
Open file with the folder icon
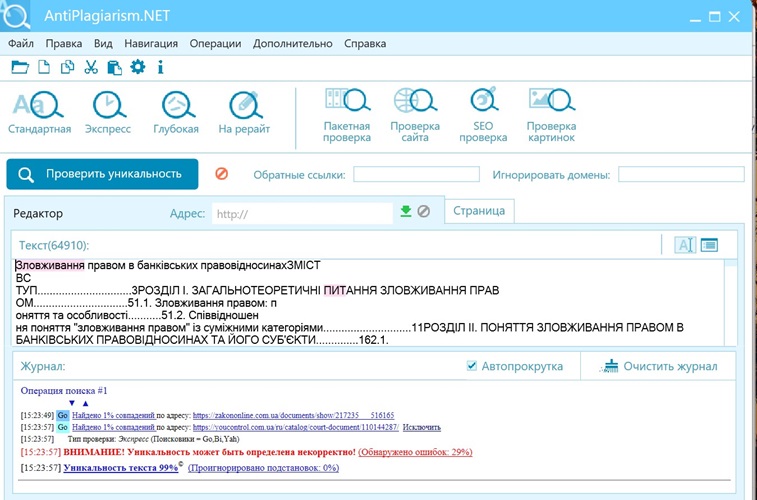[20, 67]
